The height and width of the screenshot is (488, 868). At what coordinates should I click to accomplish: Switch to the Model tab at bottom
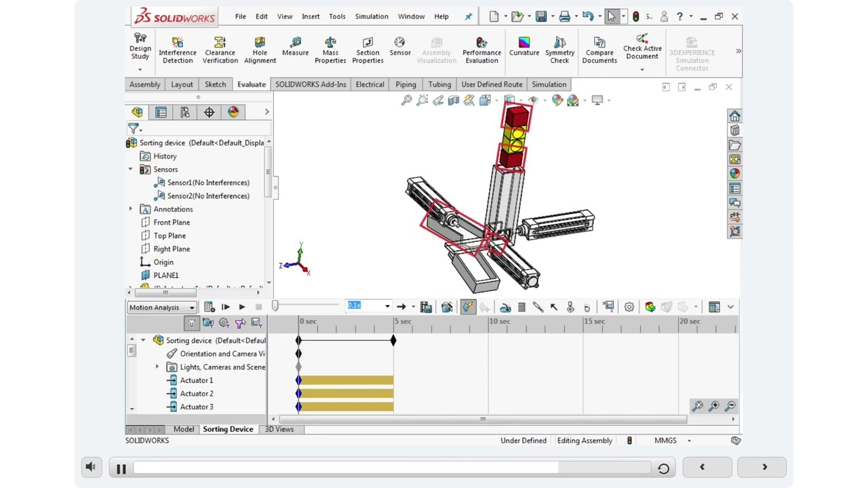coord(184,429)
